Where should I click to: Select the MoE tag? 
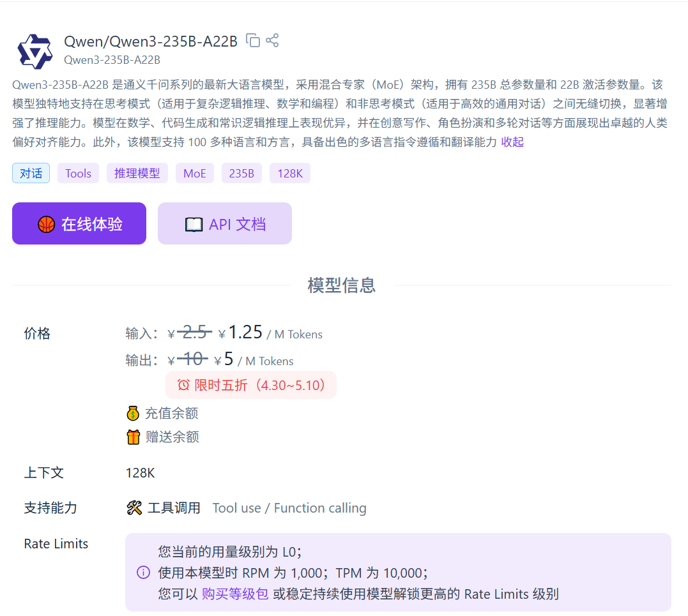(x=194, y=173)
